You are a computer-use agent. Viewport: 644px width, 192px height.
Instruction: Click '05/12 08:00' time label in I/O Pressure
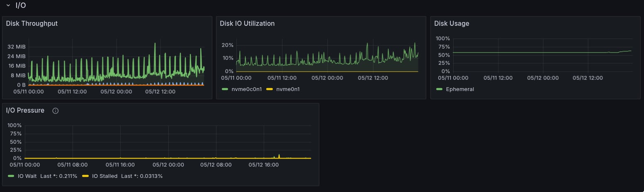tap(216, 165)
